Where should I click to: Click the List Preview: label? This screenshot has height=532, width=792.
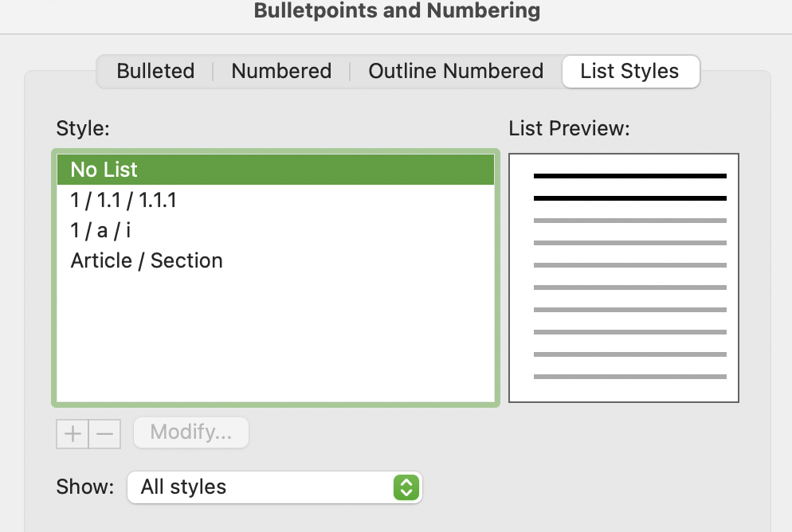tap(569, 128)
